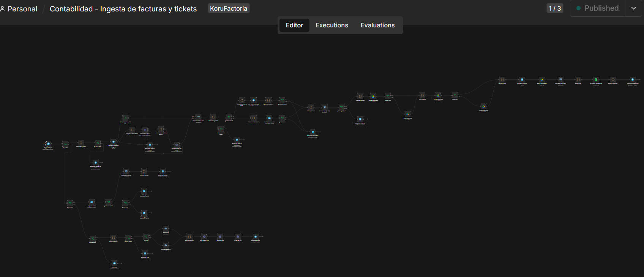Select the Google Drive node in the top-right row
Screen dimensions: 644x277
click(x=542, y=80)
